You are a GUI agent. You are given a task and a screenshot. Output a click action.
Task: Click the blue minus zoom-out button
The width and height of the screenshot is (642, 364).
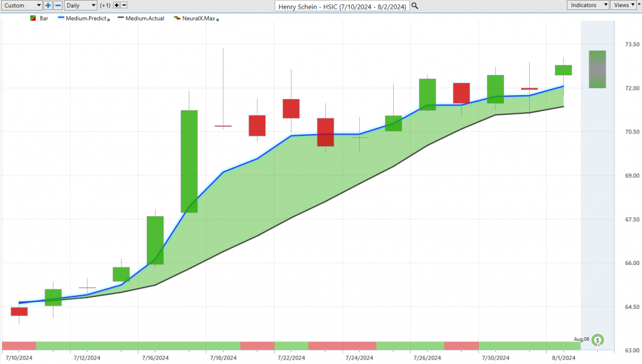58,5
